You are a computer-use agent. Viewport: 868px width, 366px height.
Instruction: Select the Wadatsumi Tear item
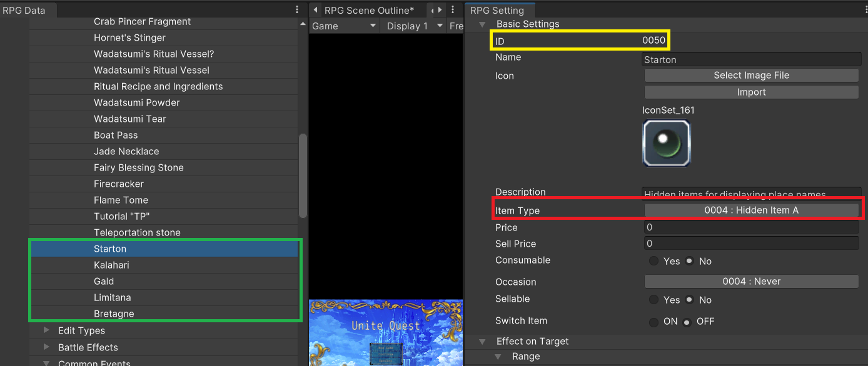[164, 119]
